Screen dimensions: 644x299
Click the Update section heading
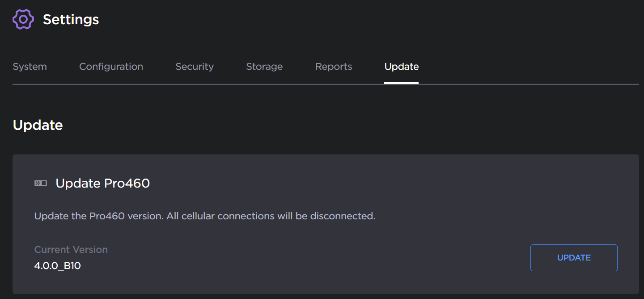tap(38, 125)
